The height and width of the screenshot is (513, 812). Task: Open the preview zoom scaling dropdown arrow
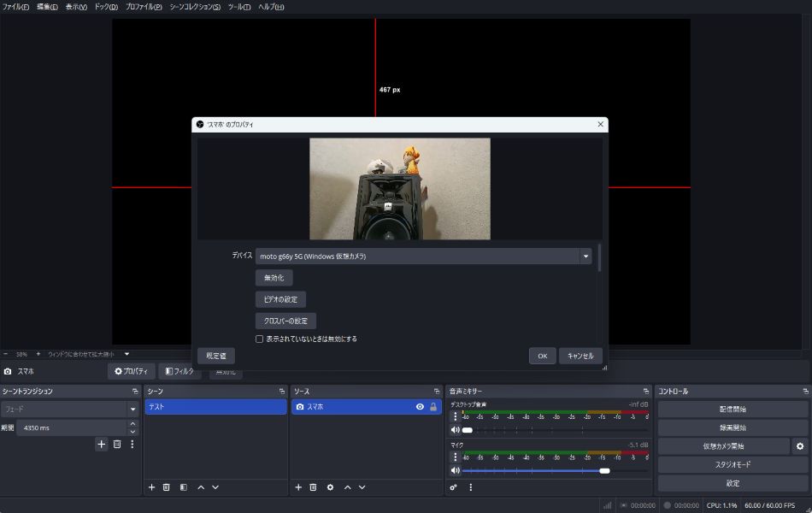(x=127, y=354)
